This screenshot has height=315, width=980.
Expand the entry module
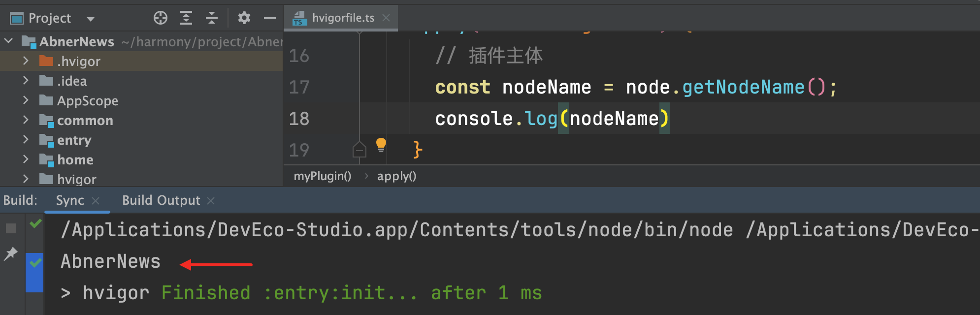click(26, 140)
